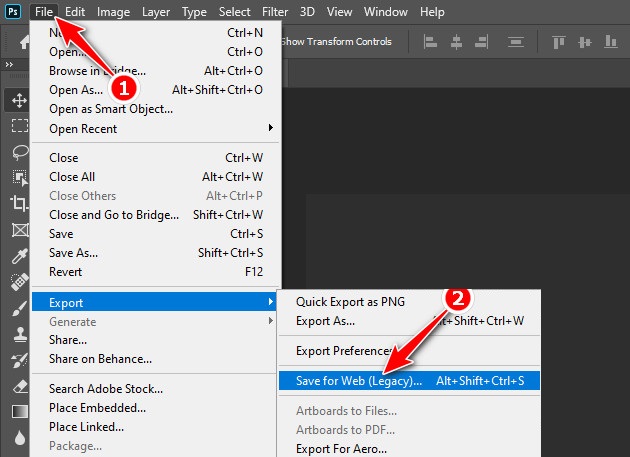Open the View menu
Screen dimensions: 630x457
(340, 12)
